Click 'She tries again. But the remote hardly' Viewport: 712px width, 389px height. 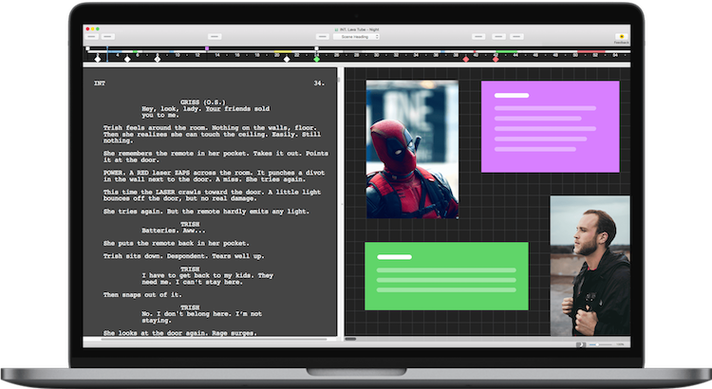tap(206, 212)
